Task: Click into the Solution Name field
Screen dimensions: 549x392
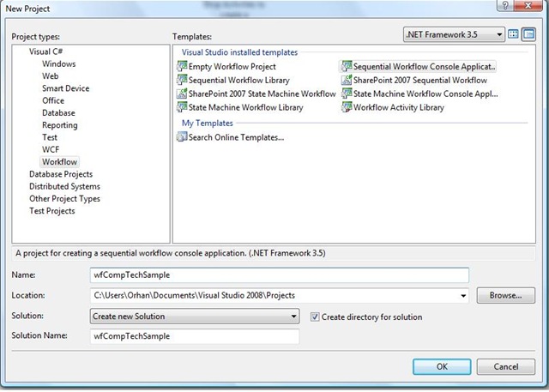Action: [x=195, y=336]
